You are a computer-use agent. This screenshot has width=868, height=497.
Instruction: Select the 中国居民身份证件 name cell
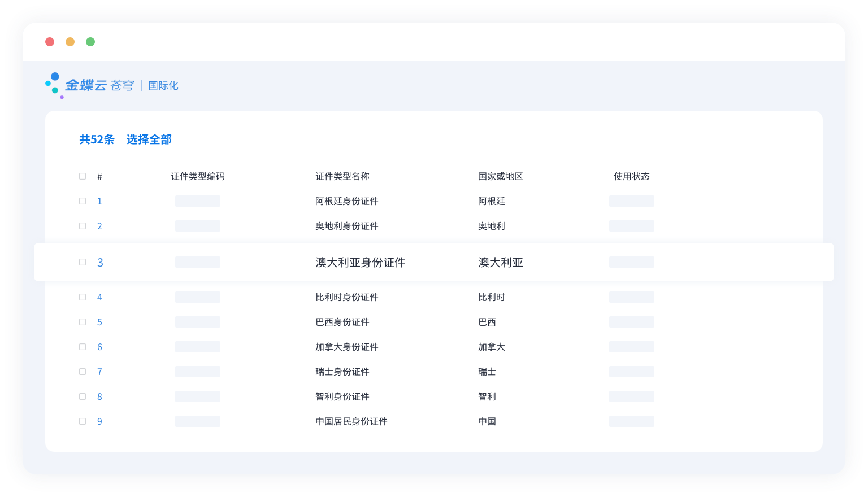click(x=351, y=421)
